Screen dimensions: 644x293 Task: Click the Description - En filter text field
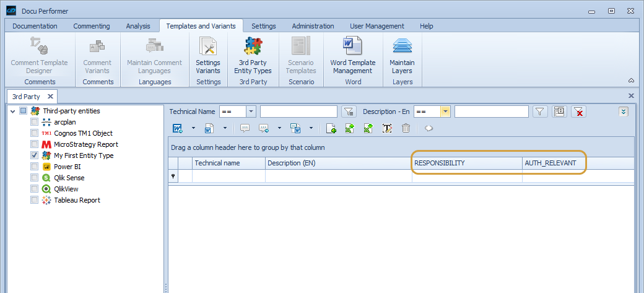tap(491, 112)
